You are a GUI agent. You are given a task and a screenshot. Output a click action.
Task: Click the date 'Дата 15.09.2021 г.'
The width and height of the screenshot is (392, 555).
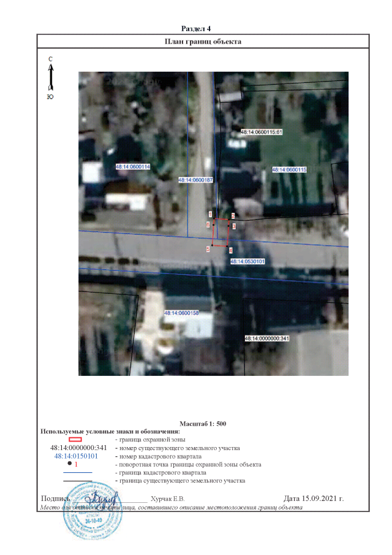click(314, 498)
